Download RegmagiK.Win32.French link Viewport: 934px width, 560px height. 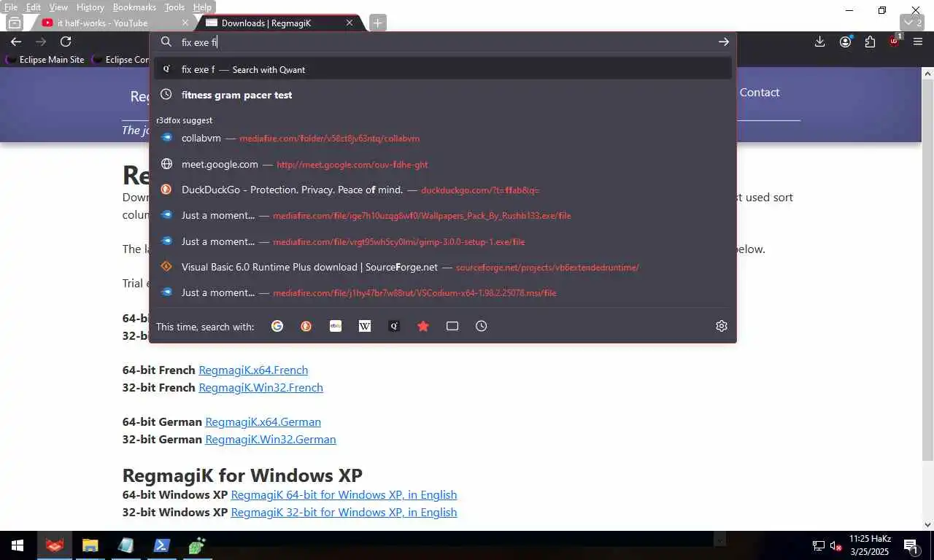[x=260, y=387]
